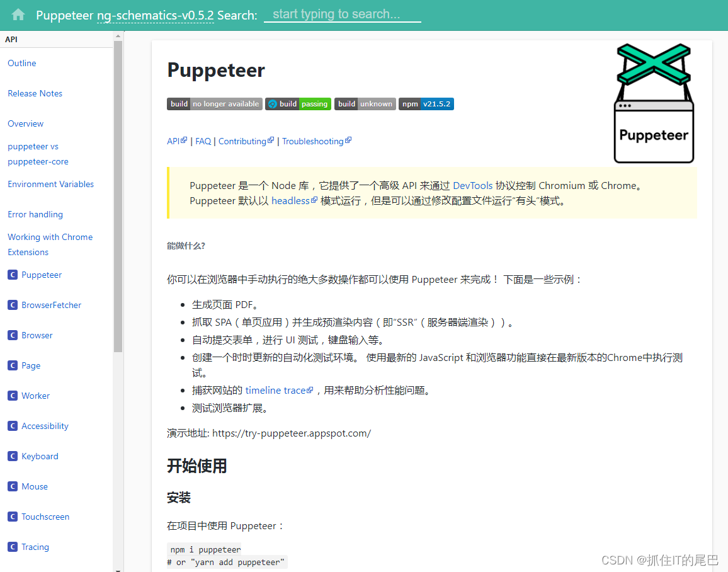728x572 pixels.
Task: Select the C class icon beside Keyboard
Action: point(12,456)
